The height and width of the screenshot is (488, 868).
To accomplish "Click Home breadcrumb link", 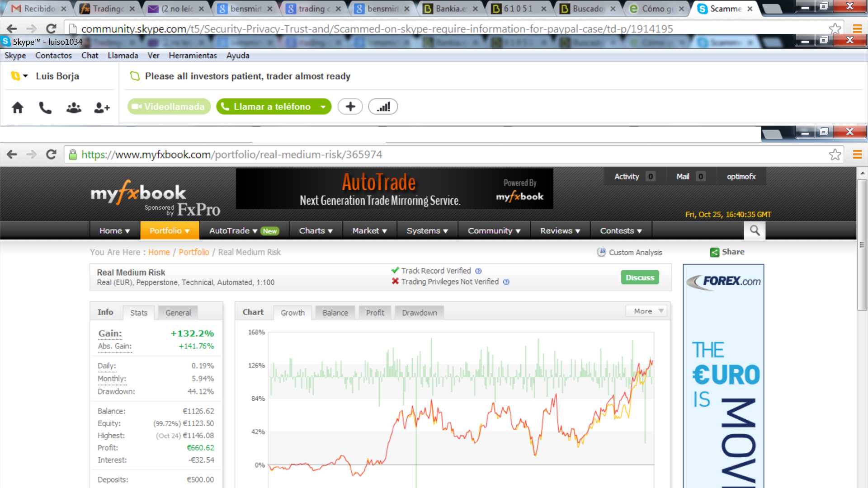I will click(159, 252).
